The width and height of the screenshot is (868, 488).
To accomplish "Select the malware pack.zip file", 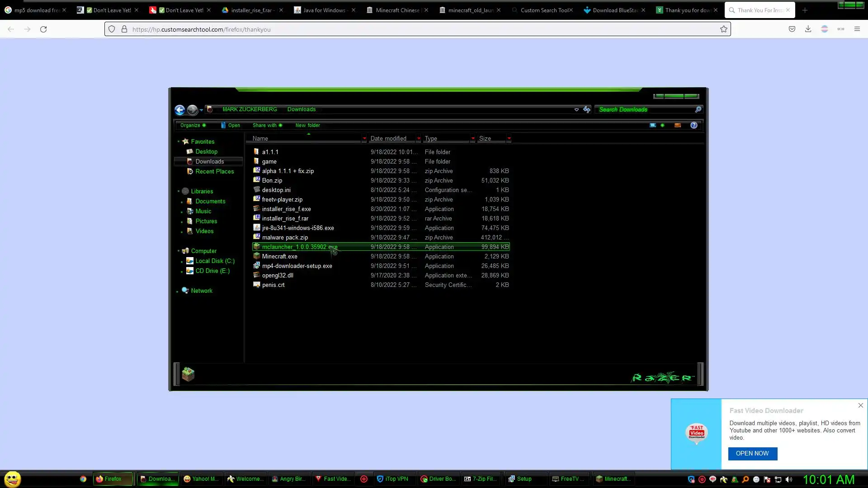I will coord(285,237).
